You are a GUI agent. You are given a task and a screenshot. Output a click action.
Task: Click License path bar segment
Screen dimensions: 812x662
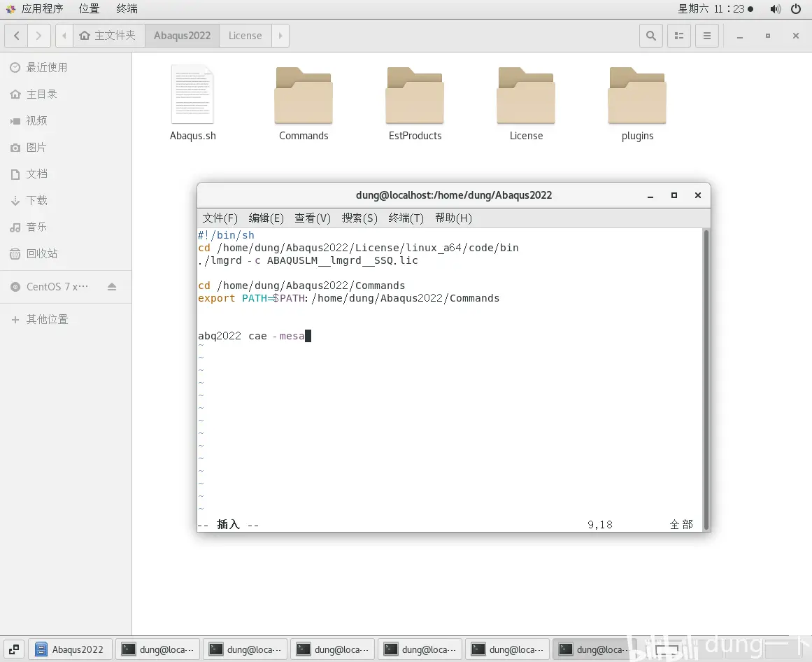coord(245,36)
